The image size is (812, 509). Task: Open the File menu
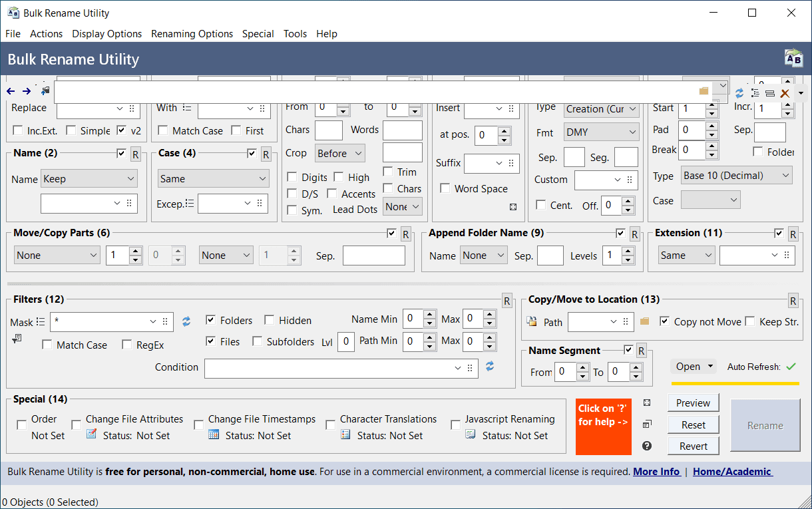click(x=13, y=33)
